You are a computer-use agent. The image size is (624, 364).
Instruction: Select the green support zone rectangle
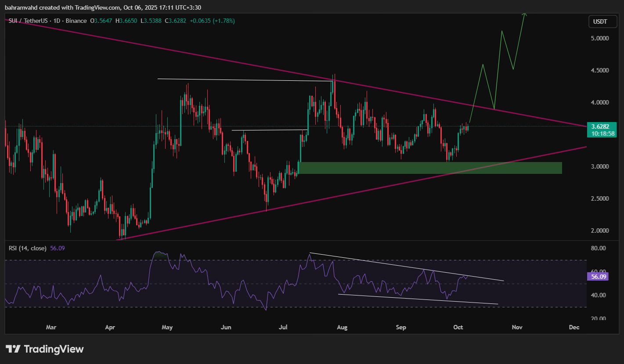point(429,168)
